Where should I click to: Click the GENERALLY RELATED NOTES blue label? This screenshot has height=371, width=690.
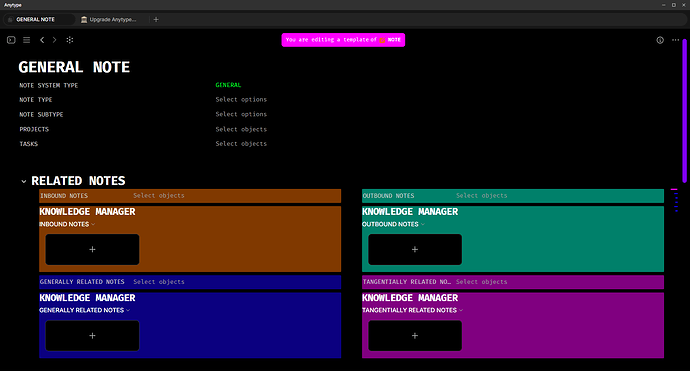(82, 282)
